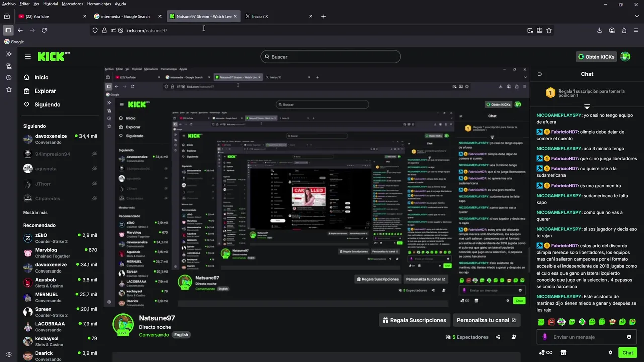Open the Marcadores menu

point(72,4)
